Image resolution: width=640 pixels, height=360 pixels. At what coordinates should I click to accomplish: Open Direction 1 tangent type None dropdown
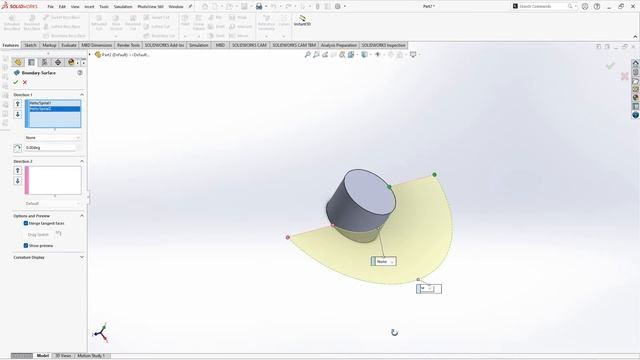tap(53, 138)
